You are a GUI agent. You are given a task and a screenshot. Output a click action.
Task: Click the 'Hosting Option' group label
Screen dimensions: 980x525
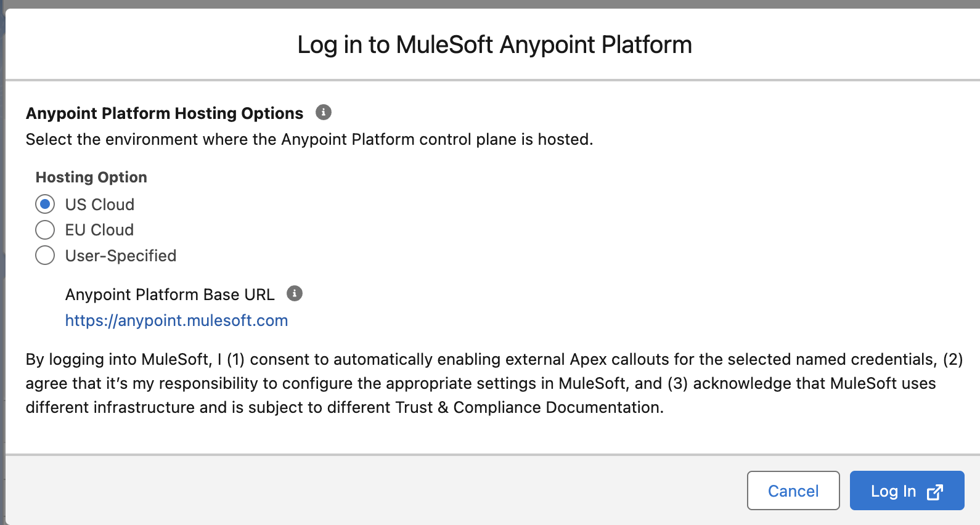(x=91, y=177)
